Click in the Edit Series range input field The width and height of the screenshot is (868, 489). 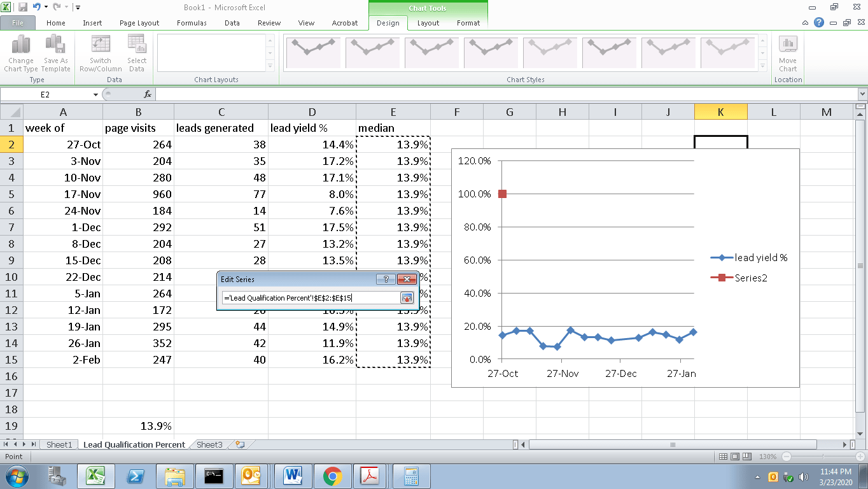(310, 298)
